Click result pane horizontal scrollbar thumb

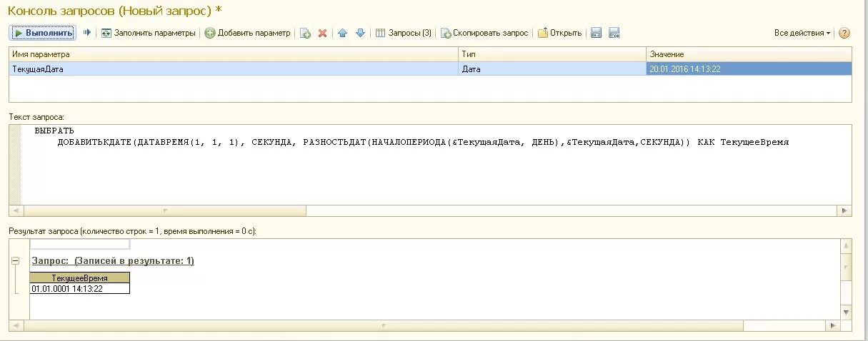point(384,325)
